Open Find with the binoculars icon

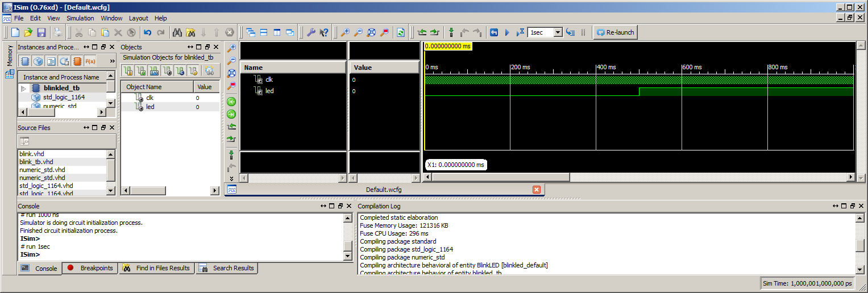[x=177, y=32]
